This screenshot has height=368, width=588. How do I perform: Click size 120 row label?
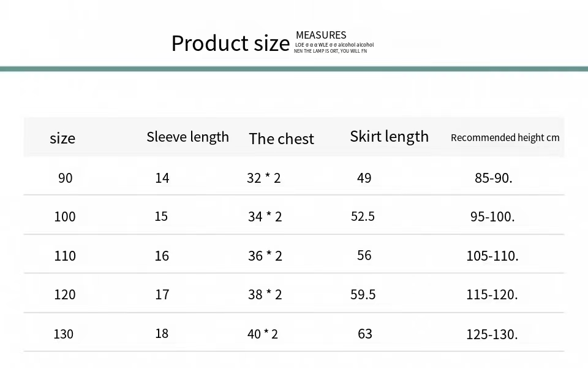coord(65,295)
